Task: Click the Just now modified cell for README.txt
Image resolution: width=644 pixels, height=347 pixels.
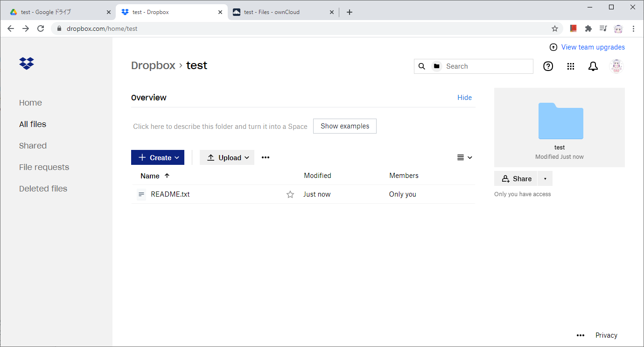Action: tap(317, 194)
